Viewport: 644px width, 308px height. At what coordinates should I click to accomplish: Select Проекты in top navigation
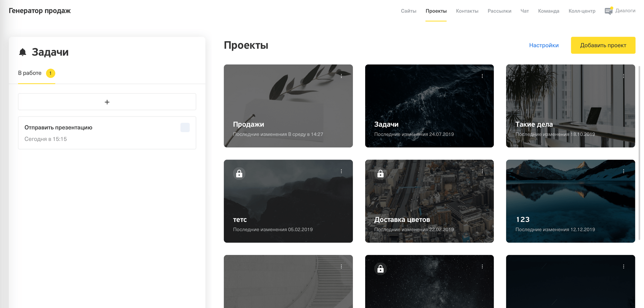[x=436, y=11]
